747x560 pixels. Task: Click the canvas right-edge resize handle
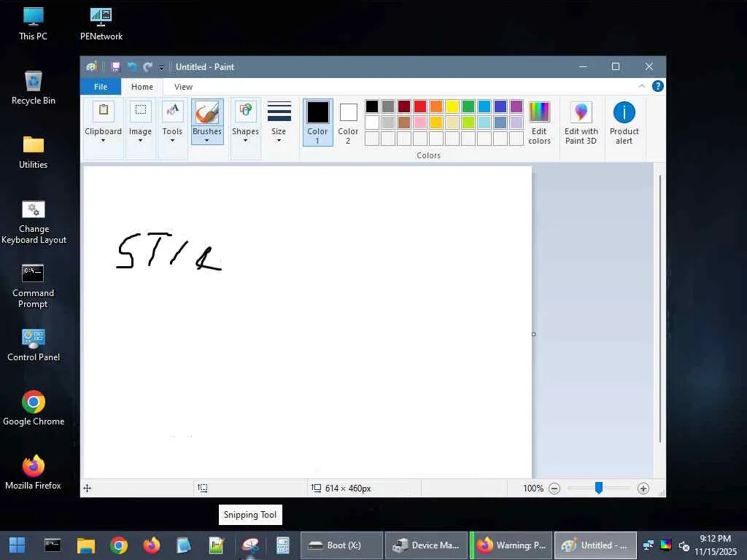coord(533,334)
